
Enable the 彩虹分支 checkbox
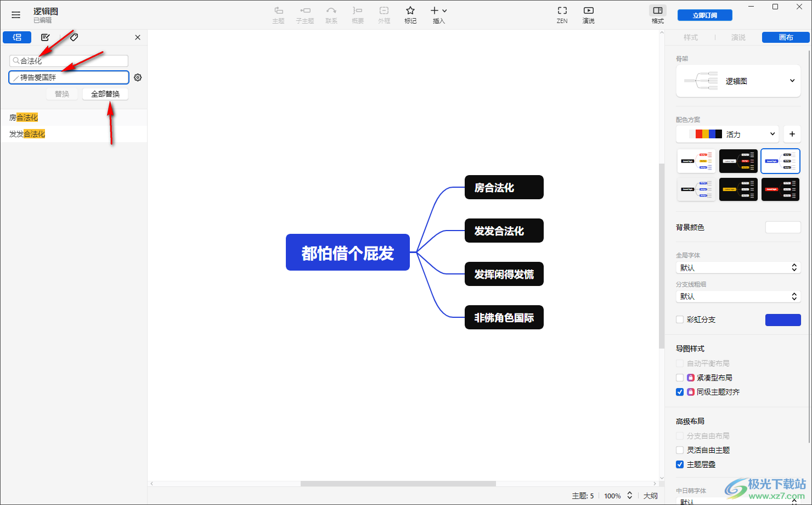pyautogui.click(x=680, y=319)
